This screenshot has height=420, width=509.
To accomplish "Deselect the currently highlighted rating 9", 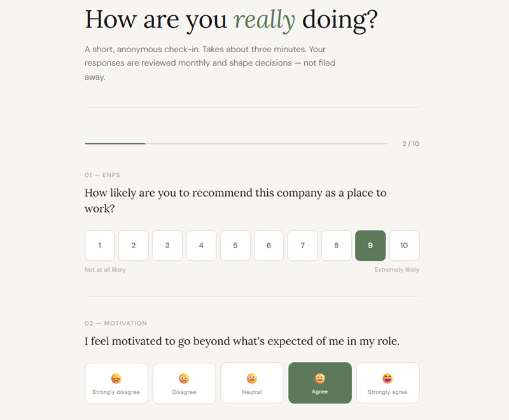I will (x=371, y=246).
